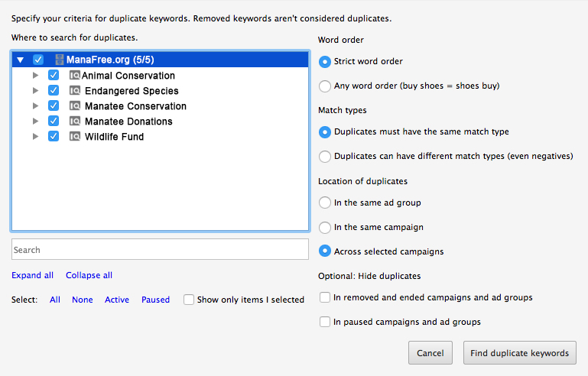Click the Expand all link
Screen dimensions: 588x376
pyautogui.click(x=33, y=275)
